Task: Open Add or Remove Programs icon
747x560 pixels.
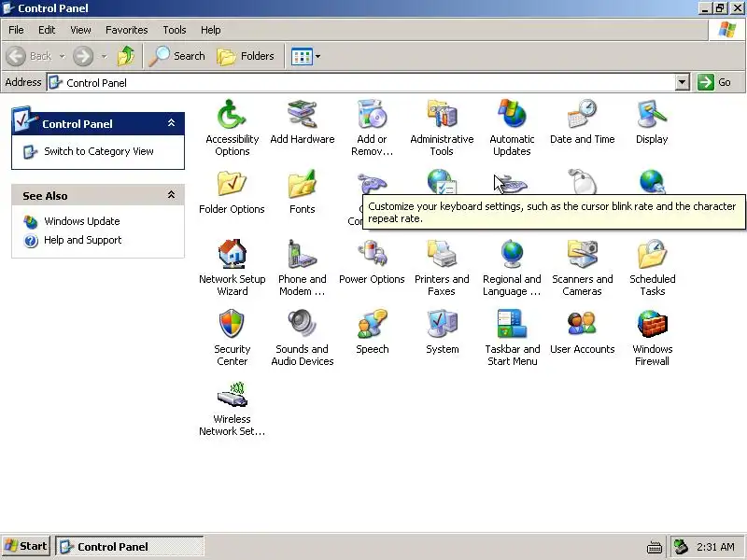Action: click(372, 114)
